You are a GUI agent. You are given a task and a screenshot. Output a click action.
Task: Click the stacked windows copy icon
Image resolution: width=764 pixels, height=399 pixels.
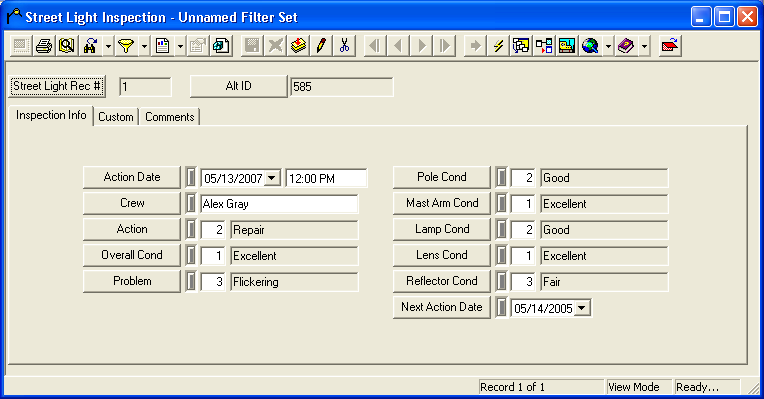(x=221, y=46)
